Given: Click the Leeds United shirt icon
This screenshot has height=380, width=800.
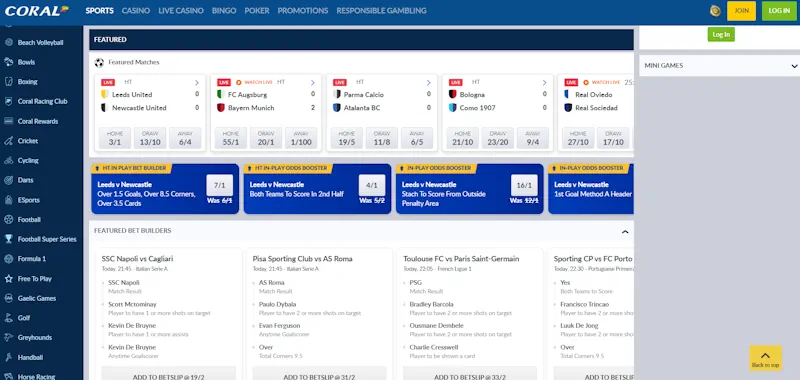Looking at the screenshot, I should pos(105,94).
